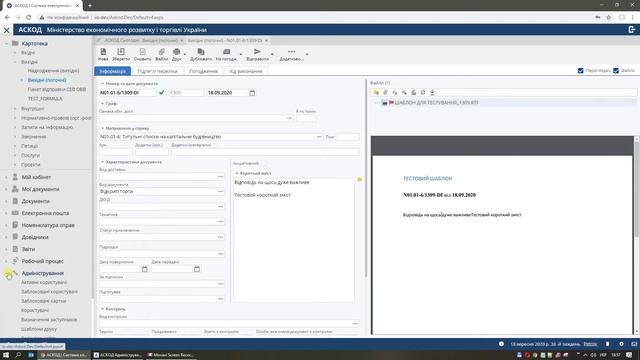Click the logout icon in the АСКОД header
This screenshot has height=360, width=640.
632,29
